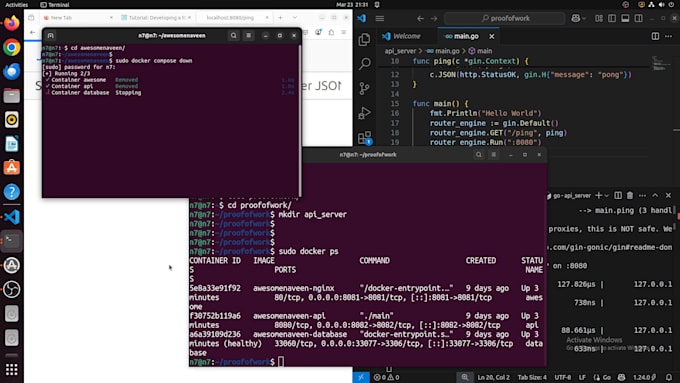Image resolution: width=680 pixels, height=383 pixels.
Task: Switch to the New Tab tab in Firefox
Action: tap(78, 18)
